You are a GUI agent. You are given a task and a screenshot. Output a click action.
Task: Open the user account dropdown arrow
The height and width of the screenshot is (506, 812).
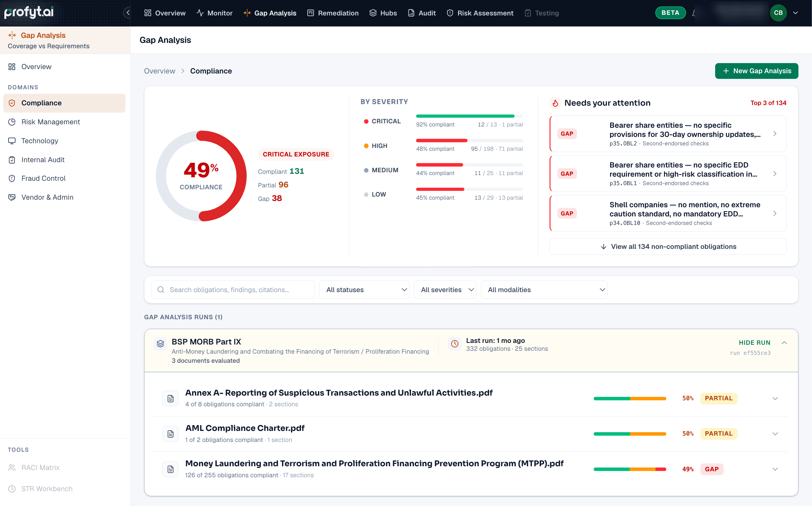796,13
